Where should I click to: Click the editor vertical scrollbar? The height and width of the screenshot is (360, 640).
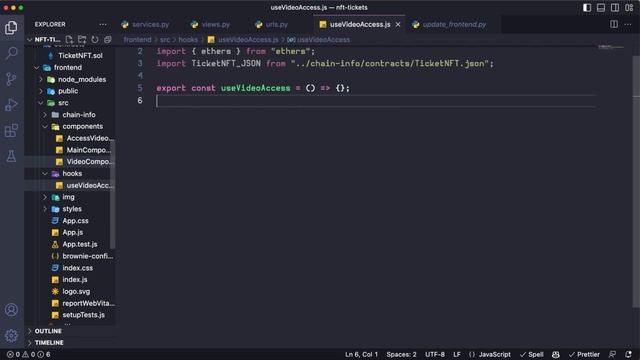point(636,182)
